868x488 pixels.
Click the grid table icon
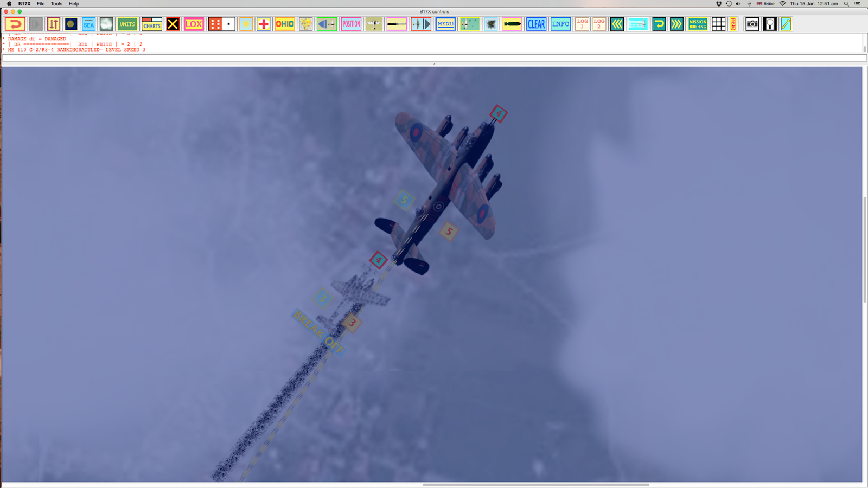719,24
